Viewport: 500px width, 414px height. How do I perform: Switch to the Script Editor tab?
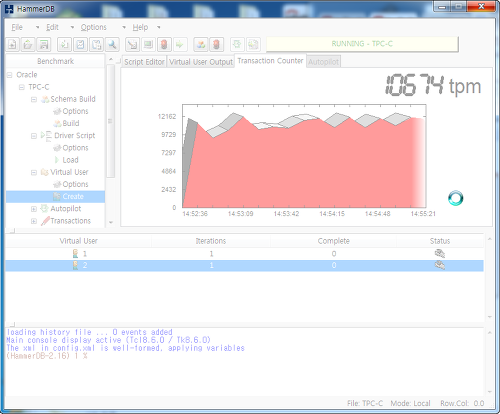(144, 62)
